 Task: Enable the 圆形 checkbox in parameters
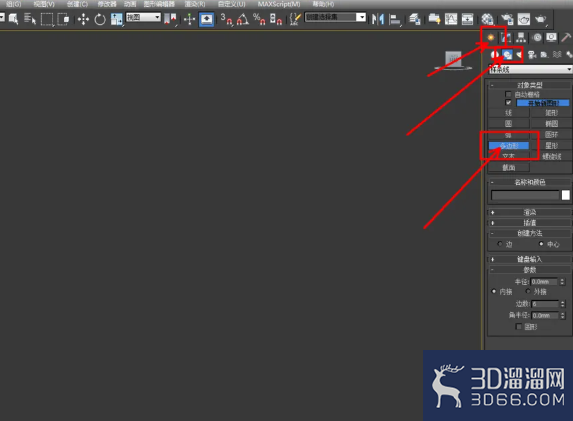click(518, 326)
